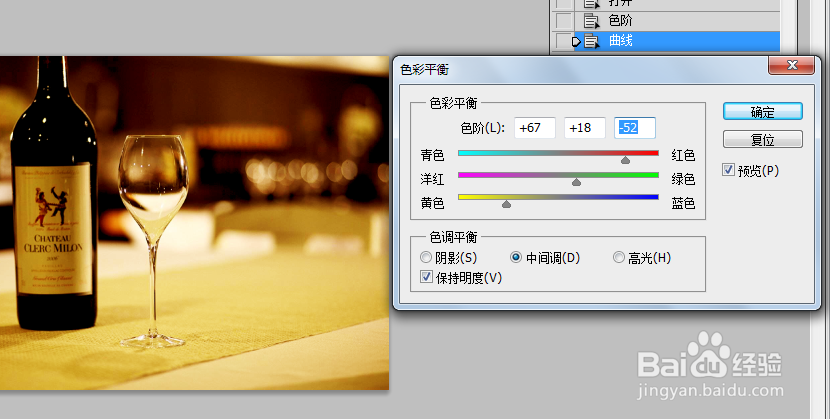Click the wine bottle photo on canvas
Viewport: 830px width, 419px height.
[x=194, y=223]
